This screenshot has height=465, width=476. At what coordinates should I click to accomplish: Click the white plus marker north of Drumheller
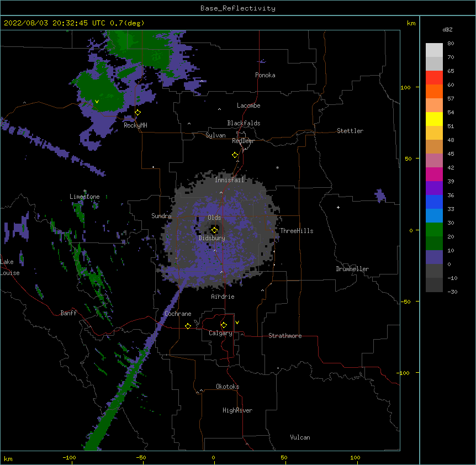[338, 207]
